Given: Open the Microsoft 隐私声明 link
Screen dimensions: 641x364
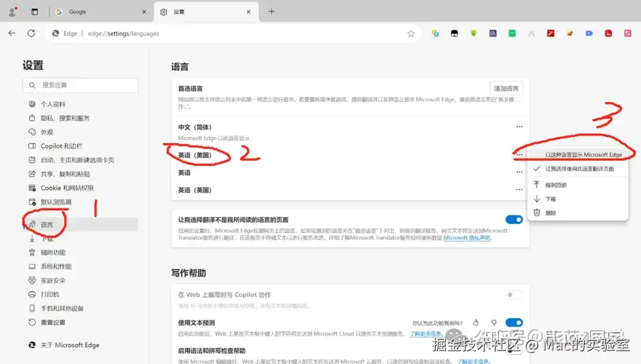Looking at the screenshot, I should coord(467,238).
